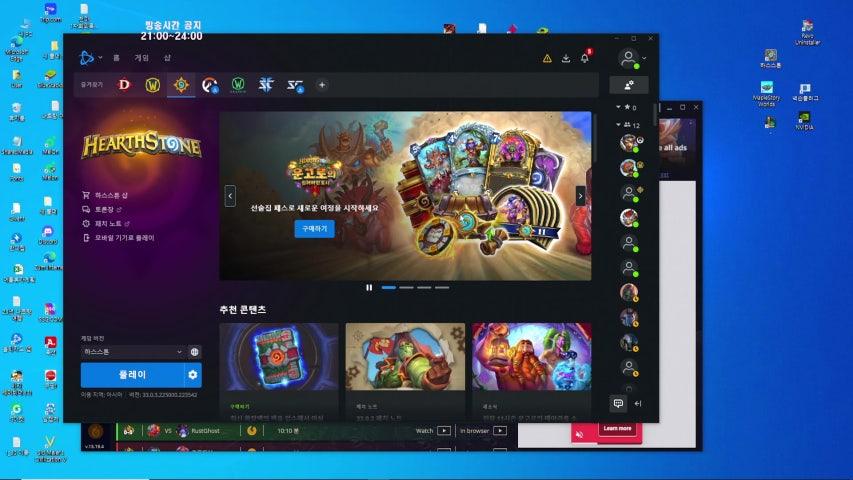
Task: Click the blue 구매하기 button
Action: (314, 229)
